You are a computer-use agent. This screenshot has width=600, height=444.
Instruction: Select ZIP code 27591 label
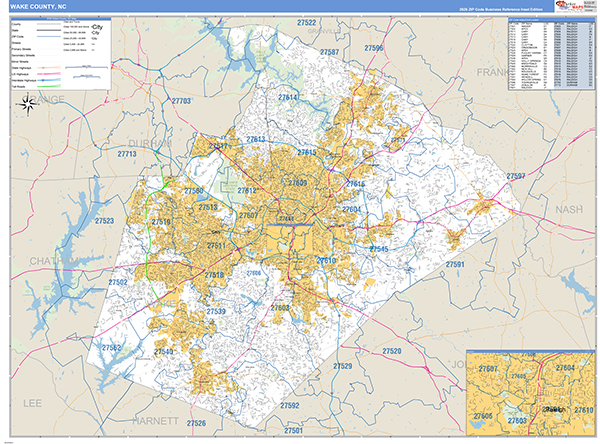pyautogui.click(x=456, y=264)
